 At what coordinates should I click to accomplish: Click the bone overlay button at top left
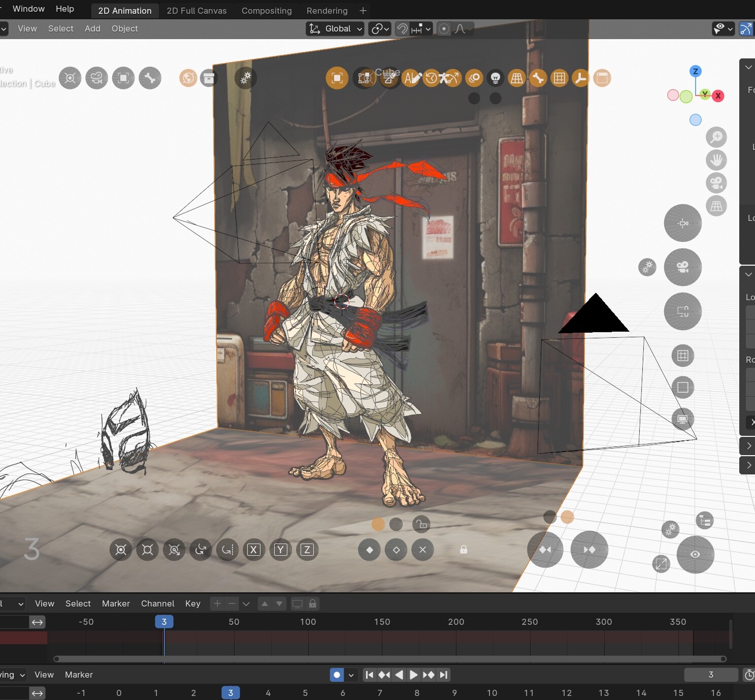[150, 78]
